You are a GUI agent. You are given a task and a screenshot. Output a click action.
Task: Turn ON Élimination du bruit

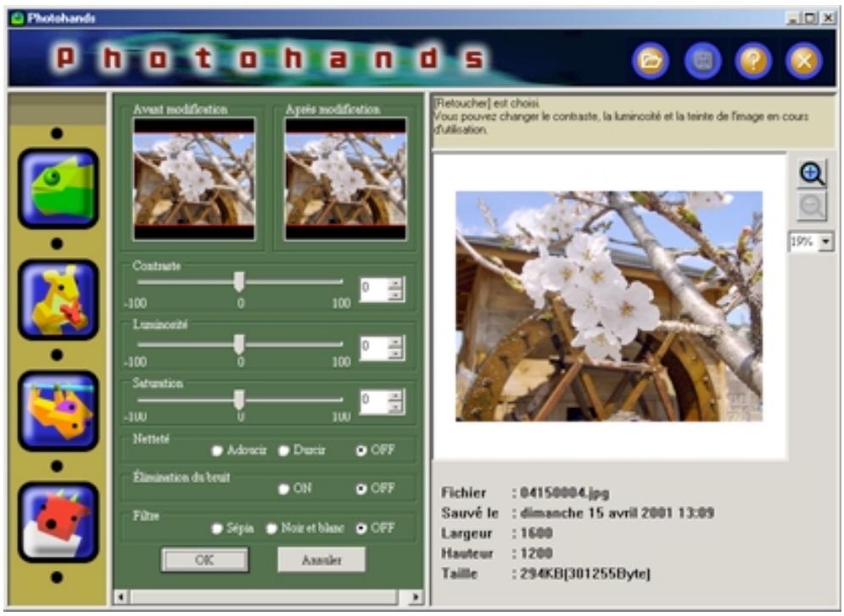283,489
